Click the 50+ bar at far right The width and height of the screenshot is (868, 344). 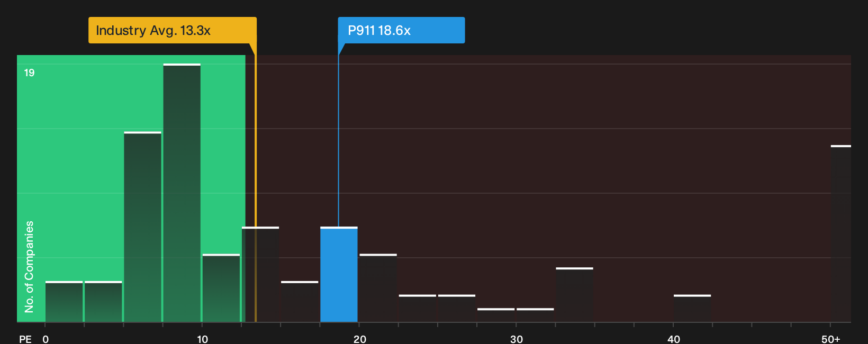(x=841, y=233)
